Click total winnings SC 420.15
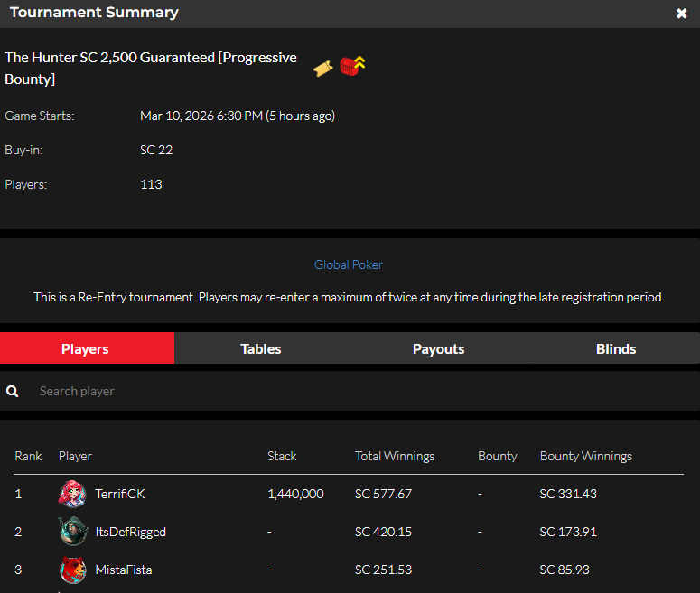 tap(383, 532)
